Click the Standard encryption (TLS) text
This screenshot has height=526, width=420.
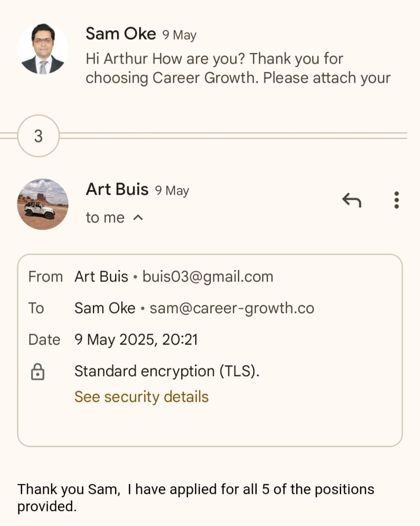click(x=167, y=371)
